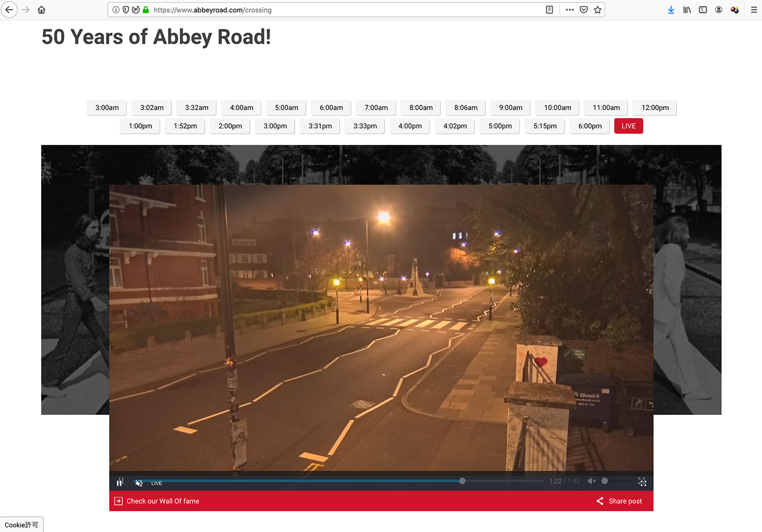View the 5:15pm clip

(x=545, y=126)
